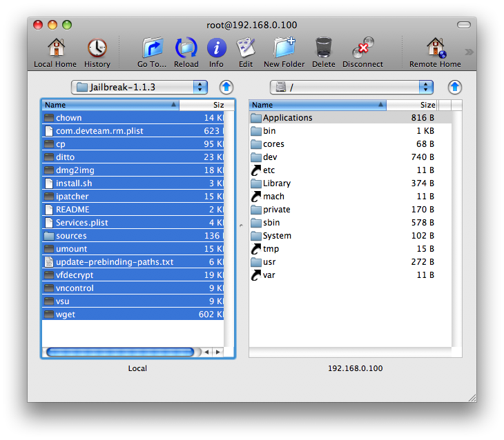Open the Info toolbar icon
504x440 pixels.
pyautogui.click(x=216, y=49)
